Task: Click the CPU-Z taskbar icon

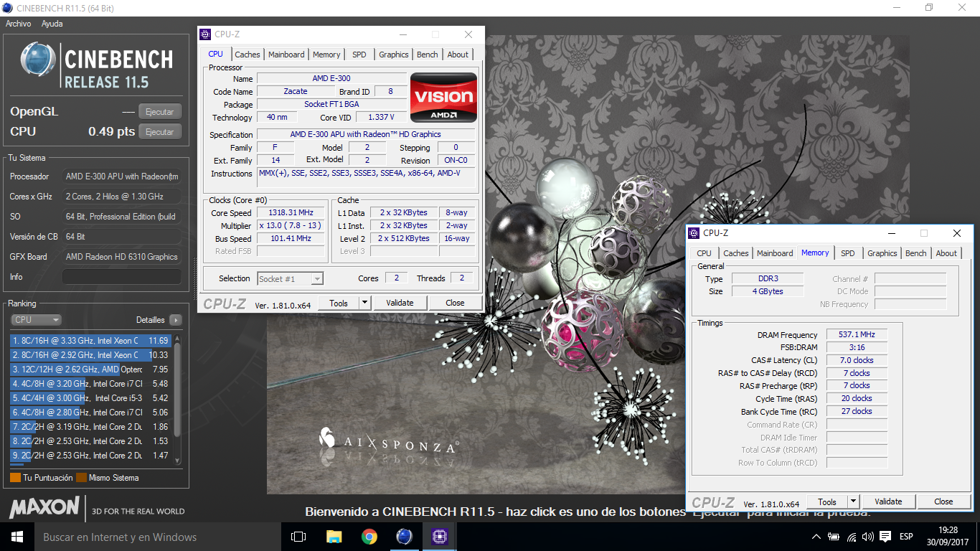Action: pos(439,537)
